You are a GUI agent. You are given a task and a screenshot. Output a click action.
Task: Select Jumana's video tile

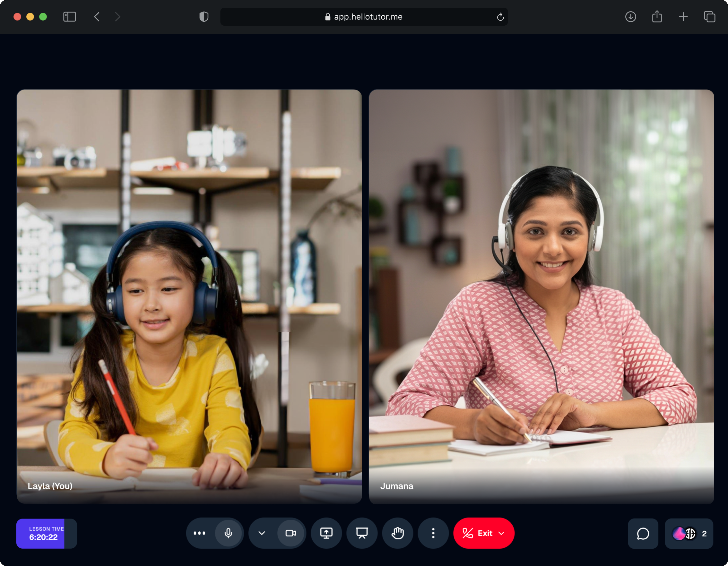tap(541, 296)
